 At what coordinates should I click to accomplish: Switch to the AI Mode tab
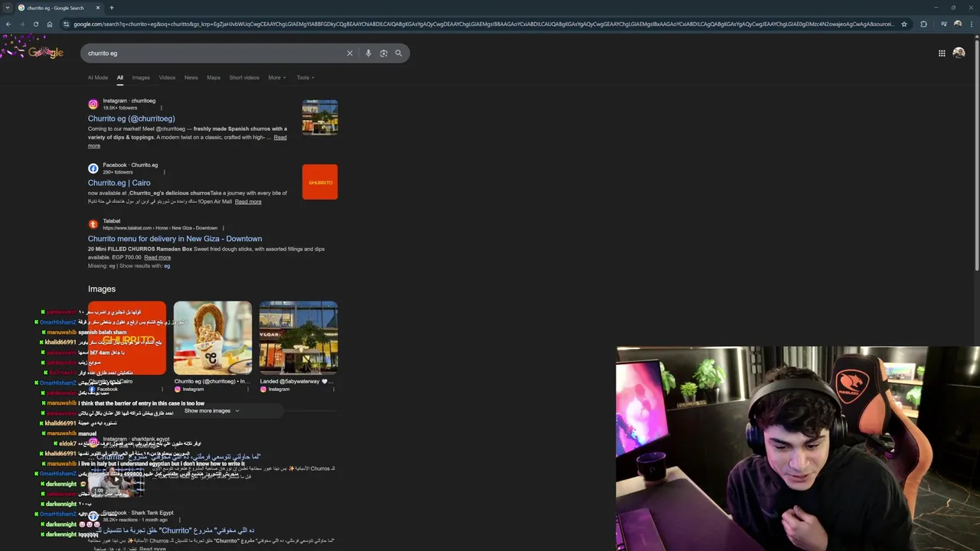click(x=98, y=77)
